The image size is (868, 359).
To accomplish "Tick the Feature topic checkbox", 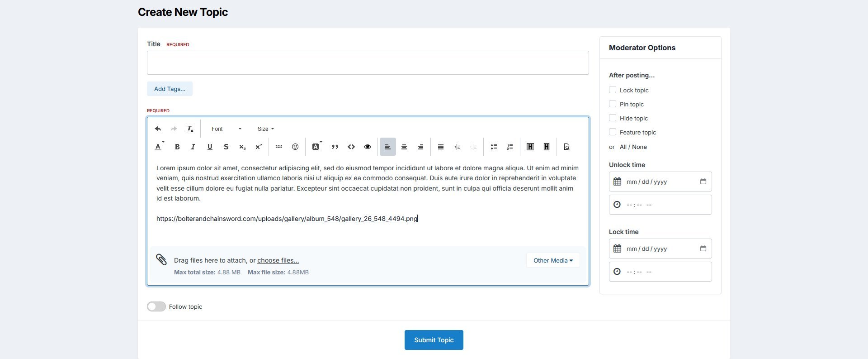I will click(x=613, y=132).
